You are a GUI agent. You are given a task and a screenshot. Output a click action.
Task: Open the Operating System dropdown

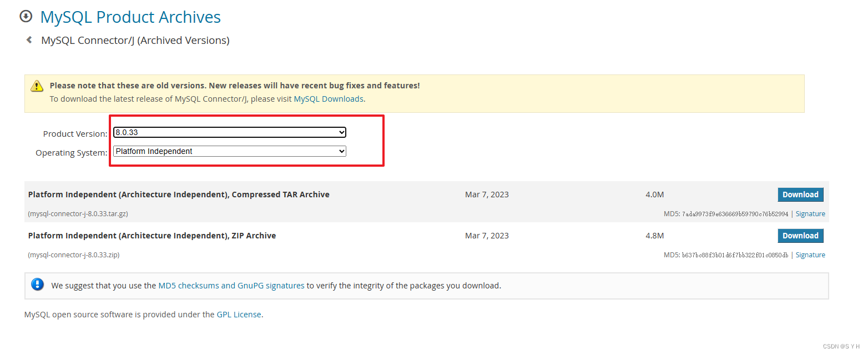(x=230, y=151)
